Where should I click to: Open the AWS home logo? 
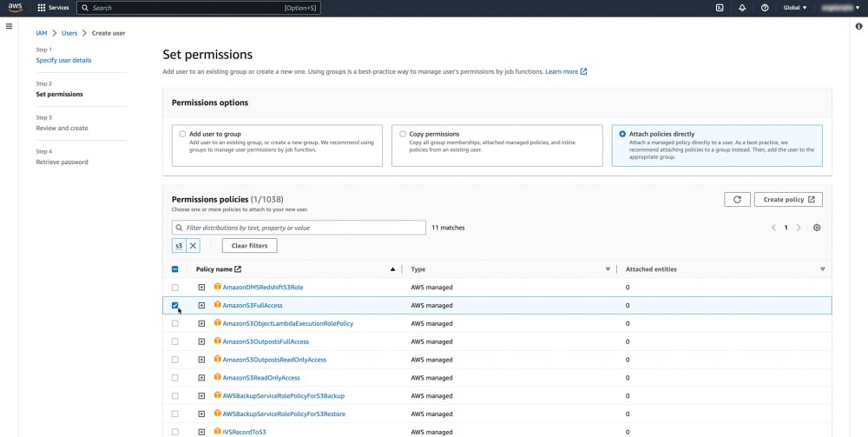(x=16, y=8)
